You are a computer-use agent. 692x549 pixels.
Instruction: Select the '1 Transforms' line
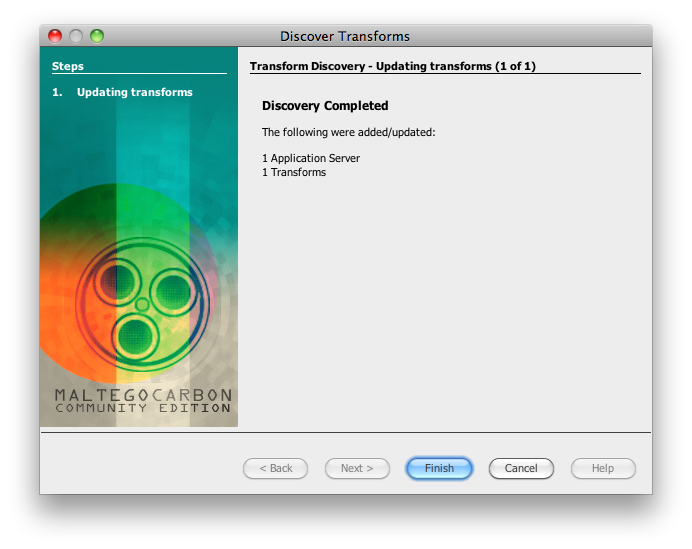294,172
